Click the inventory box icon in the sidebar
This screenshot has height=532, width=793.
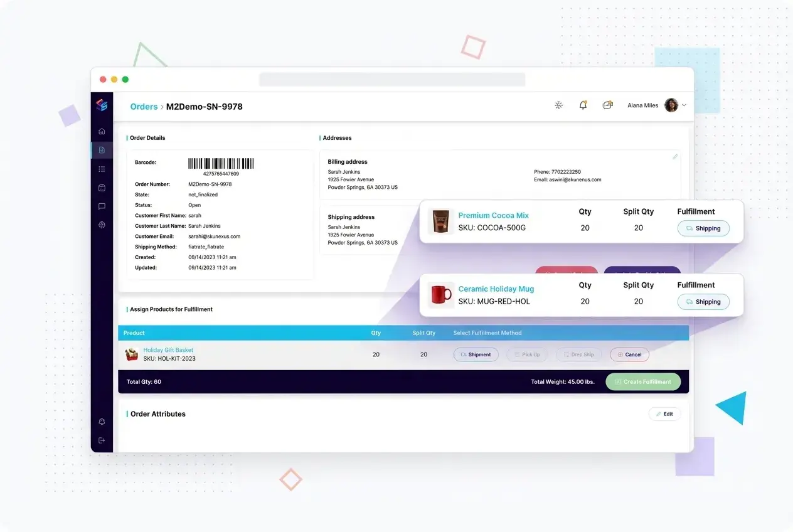point(102,188)
